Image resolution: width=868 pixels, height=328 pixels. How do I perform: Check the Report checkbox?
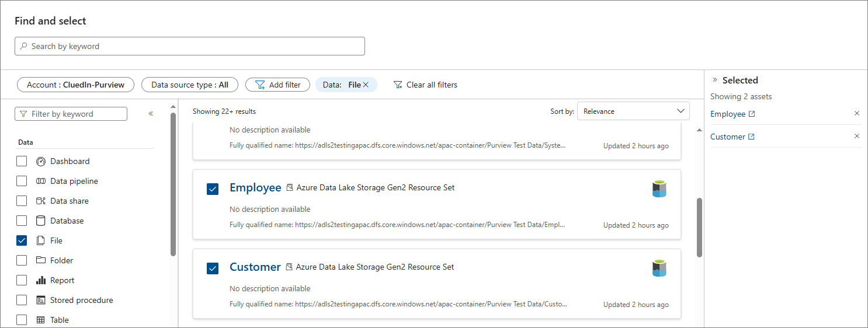pyautogui.click(x=22, y=280)
